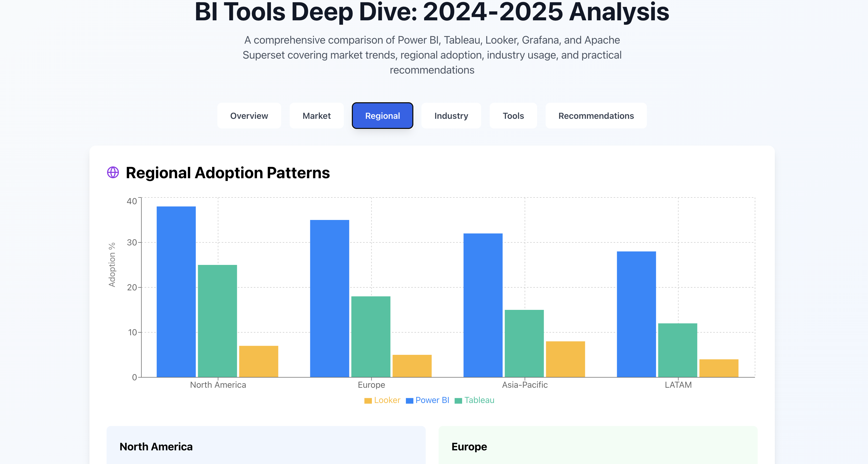Switch to the Market tab
The width and height of the screenshot is (868, 464).
(316, 116)
